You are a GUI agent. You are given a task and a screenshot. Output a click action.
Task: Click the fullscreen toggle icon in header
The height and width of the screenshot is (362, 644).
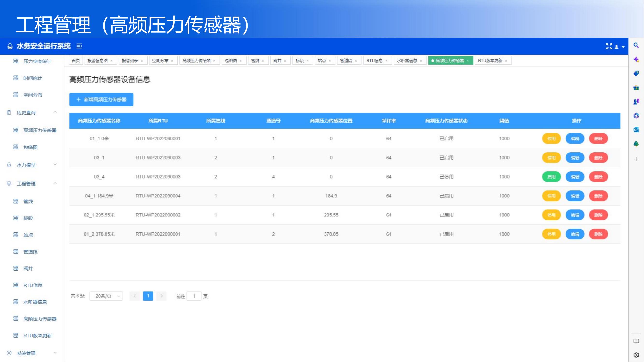click(x=609, y=46)
